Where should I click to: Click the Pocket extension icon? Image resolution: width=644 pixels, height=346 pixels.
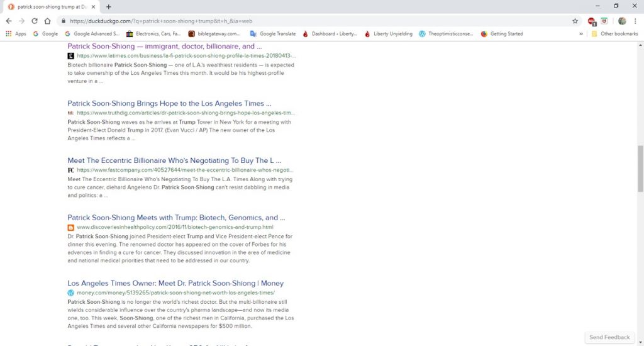pos(604,21)
